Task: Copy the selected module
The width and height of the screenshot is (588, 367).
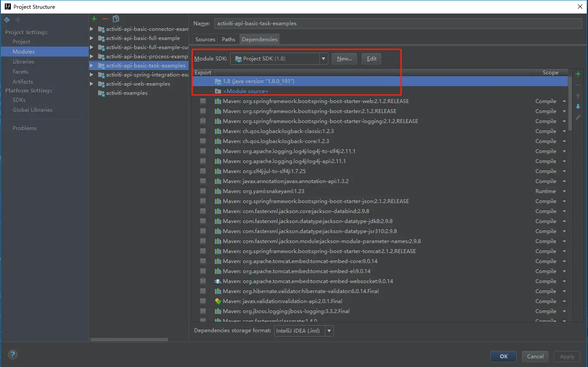Action: [x=116, y=19]
